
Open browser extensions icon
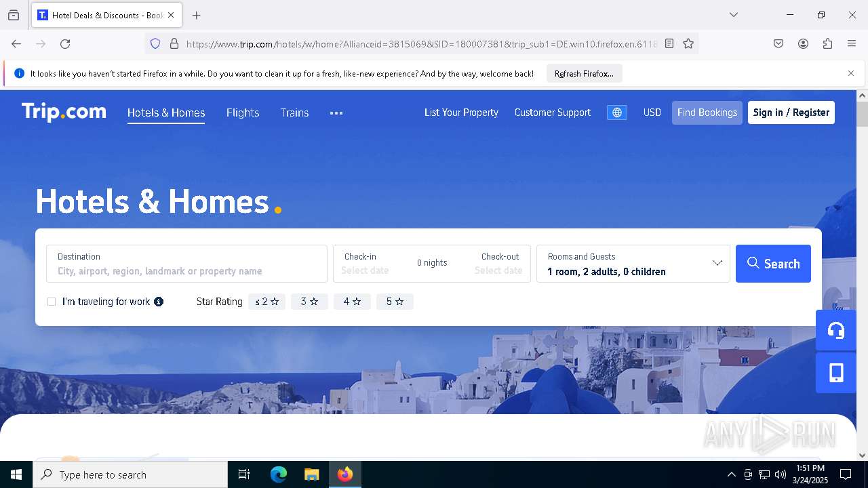[827, 43]
